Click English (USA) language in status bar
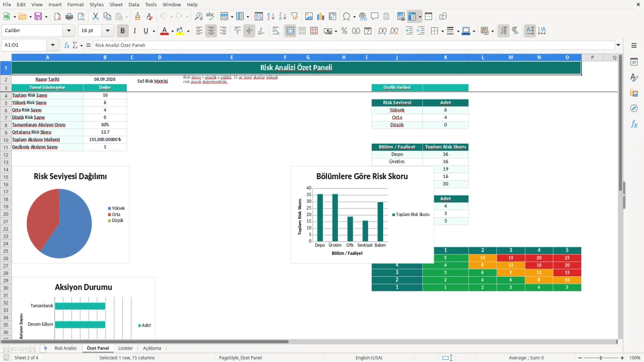This screenshot has width=644, height=362. point(369,358)
